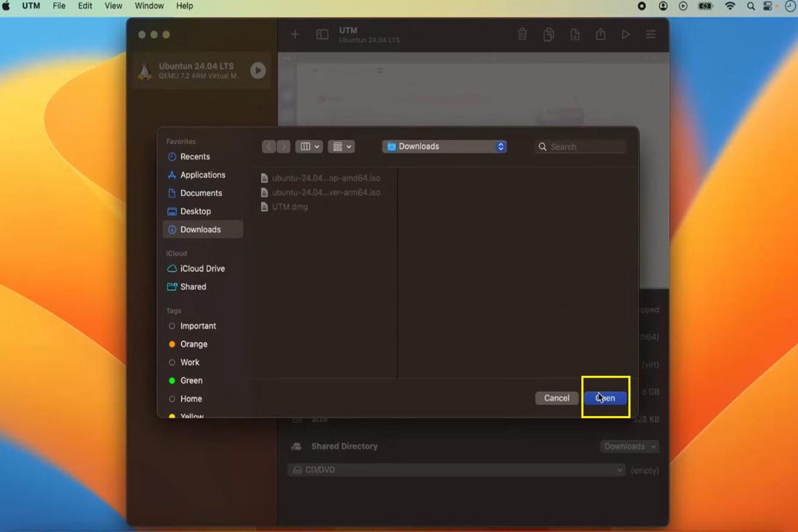
Task: Open the Downloads location path popup
Action: tap(444, 146)
